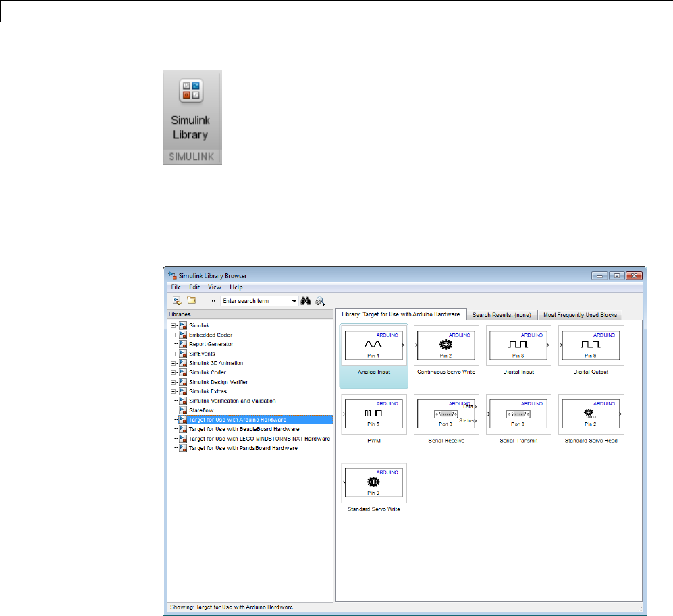The width and height of the screenshot is (673, 616).
Task: Select Simulink Design Verifier library item
Action: pyautogui.click(x=219, y=382)
